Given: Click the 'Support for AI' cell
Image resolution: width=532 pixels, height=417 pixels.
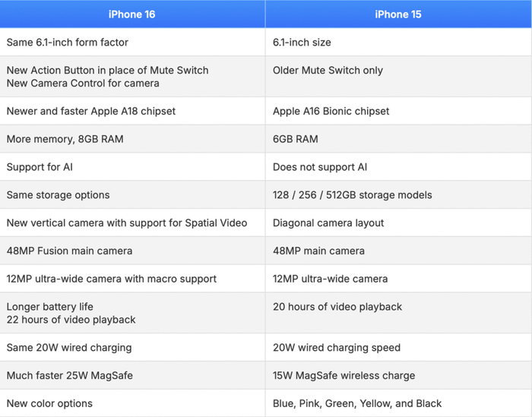Looking at the screenshot, I should click(40, 167).
